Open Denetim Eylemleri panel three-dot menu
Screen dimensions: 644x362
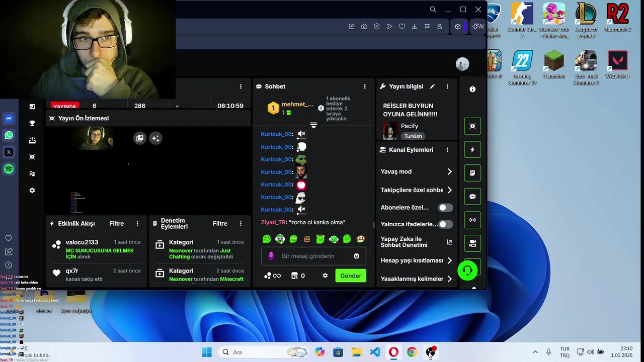coord(240,224)
